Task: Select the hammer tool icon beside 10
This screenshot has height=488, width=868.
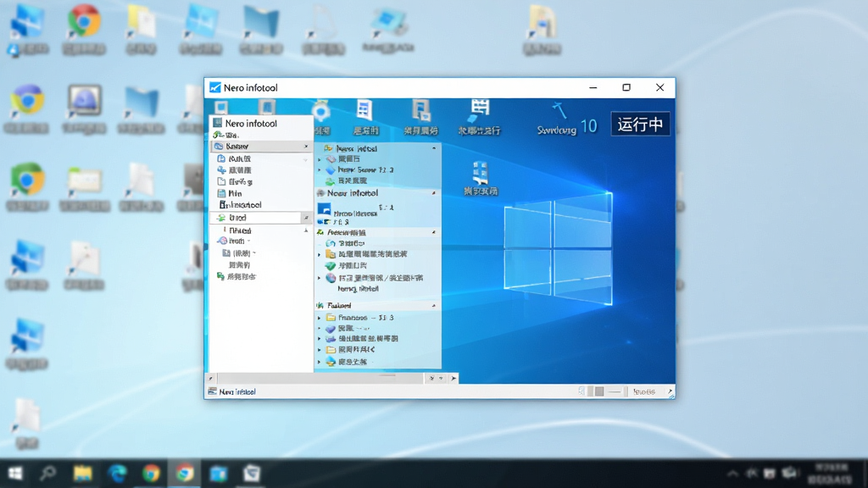Action: (559, 110)
